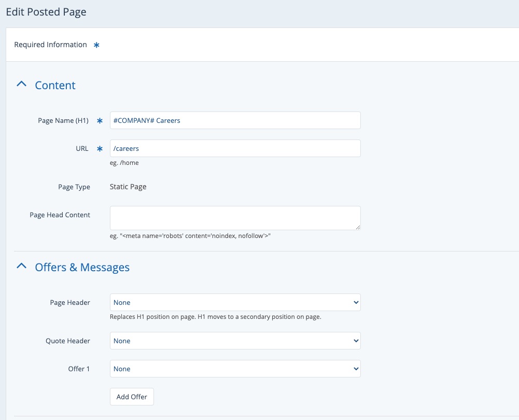Click the Static Page type value
The height and width of the screenshot is (420, 519).
(x=128, y=187)
